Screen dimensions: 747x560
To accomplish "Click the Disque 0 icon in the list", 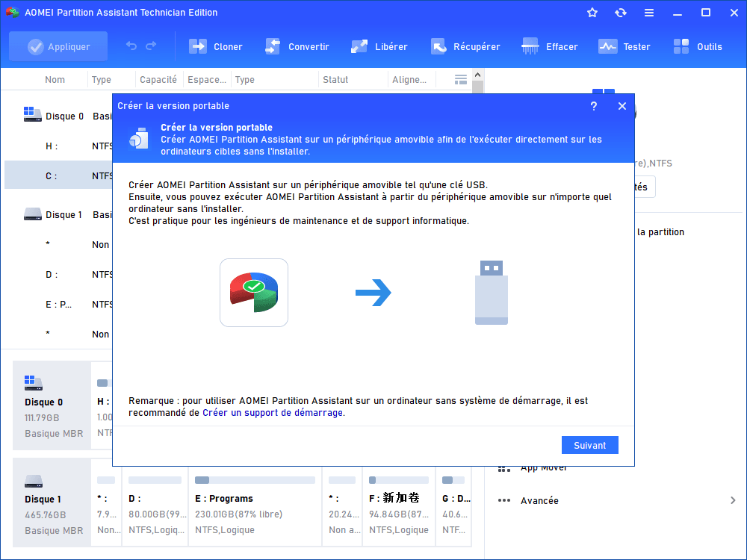I will pyautogui.click(x=32, y=115).
